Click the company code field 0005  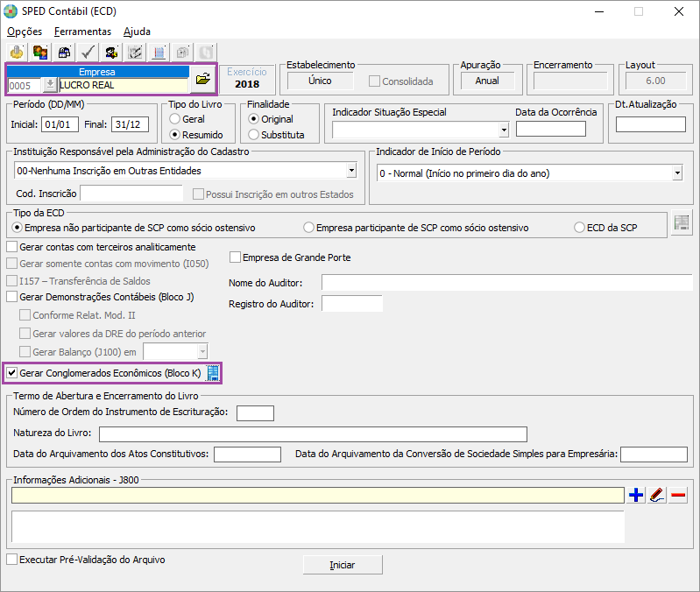click(25, 85)
